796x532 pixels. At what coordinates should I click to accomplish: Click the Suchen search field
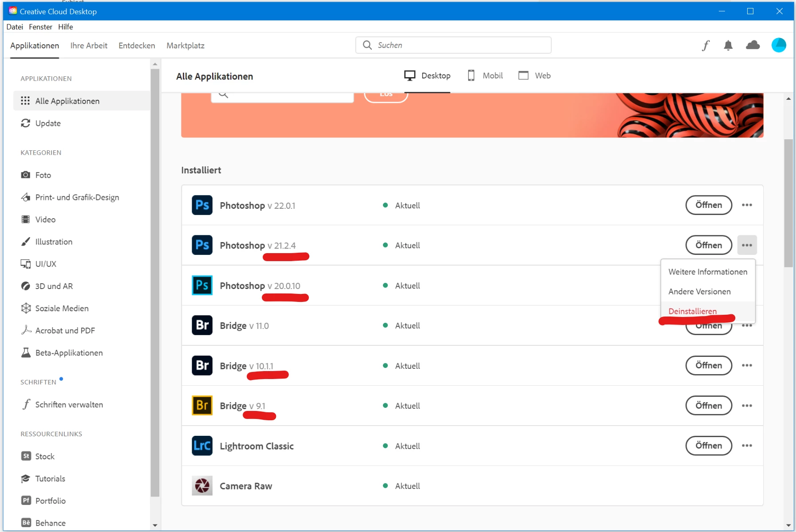[x=453, y=45]
